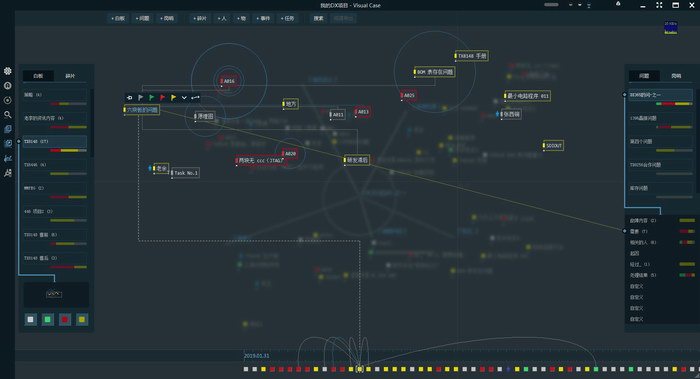Click the magnifier search icon in left sidebar
Image resolution: width=700 pixels, height=379 pixels.
coord(8,115)
